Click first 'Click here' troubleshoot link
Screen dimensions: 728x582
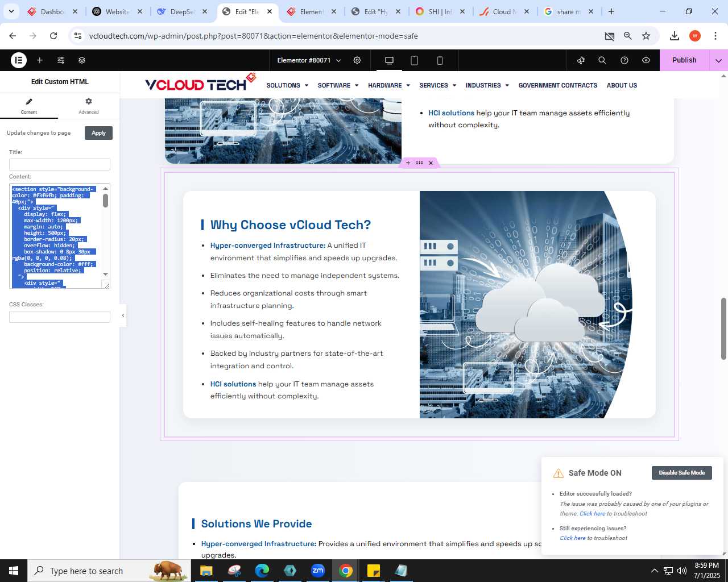(x=592, y=514)
